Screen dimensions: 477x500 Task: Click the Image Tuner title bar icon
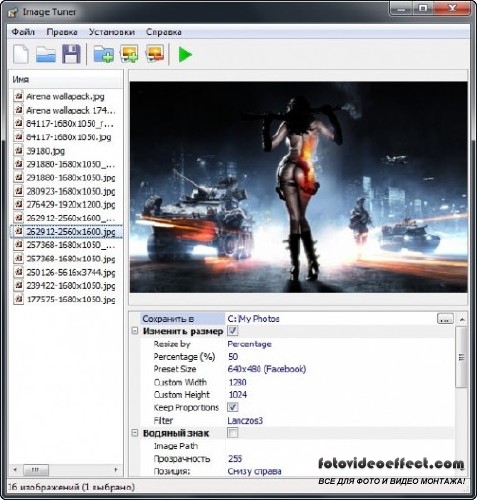coord(13,12)
